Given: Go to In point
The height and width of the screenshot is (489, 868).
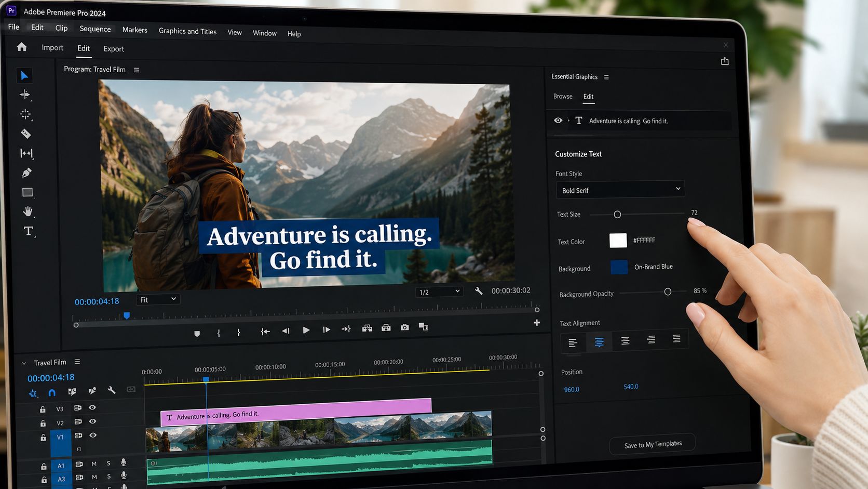Looking at the screenshot, I should click(x=265, y=331).
